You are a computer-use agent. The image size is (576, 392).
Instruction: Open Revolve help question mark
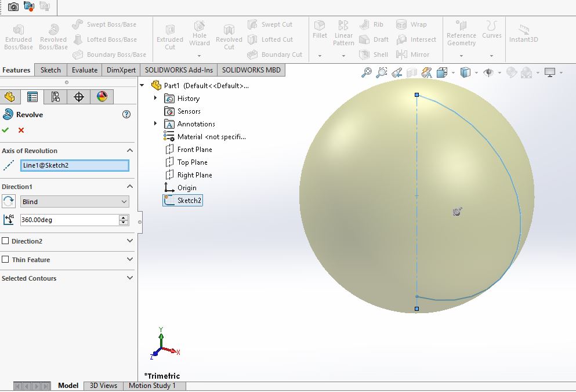click(126, 115)
